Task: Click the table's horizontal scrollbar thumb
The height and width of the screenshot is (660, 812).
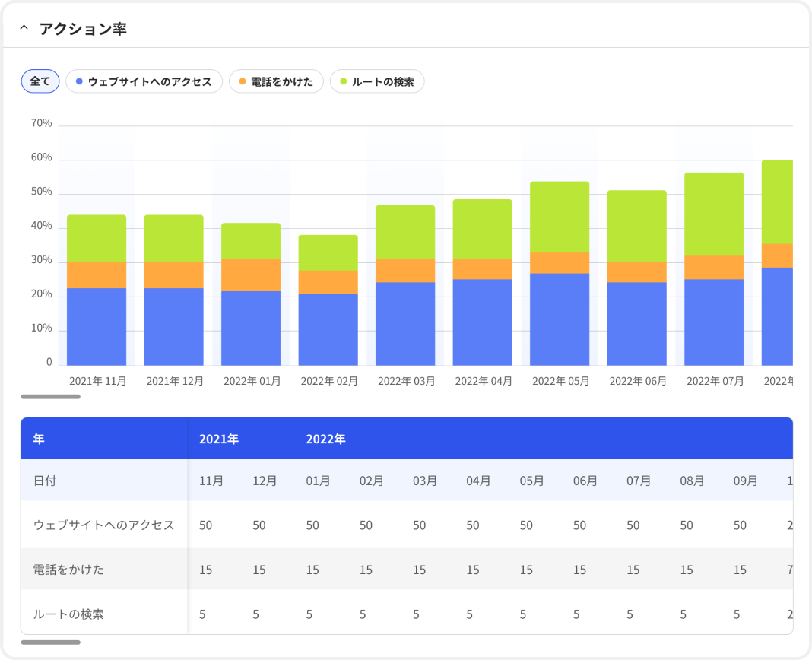Action: point(50,643)
